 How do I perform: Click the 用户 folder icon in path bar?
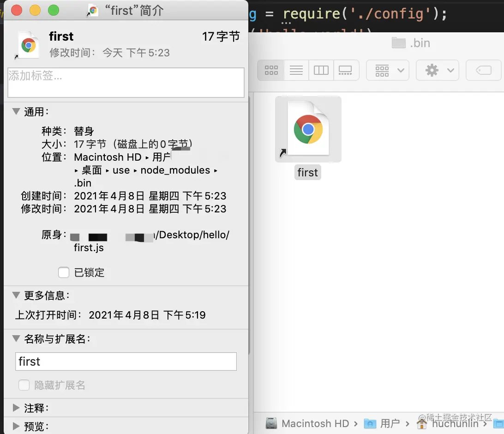[370, 424]
